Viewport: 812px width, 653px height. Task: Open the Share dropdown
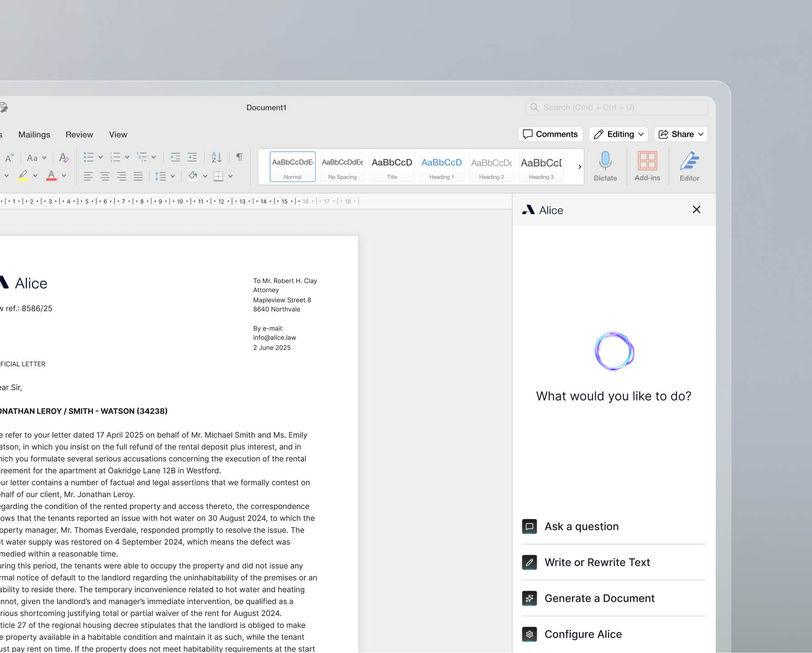pyautogui.click(x=681, y=134)
